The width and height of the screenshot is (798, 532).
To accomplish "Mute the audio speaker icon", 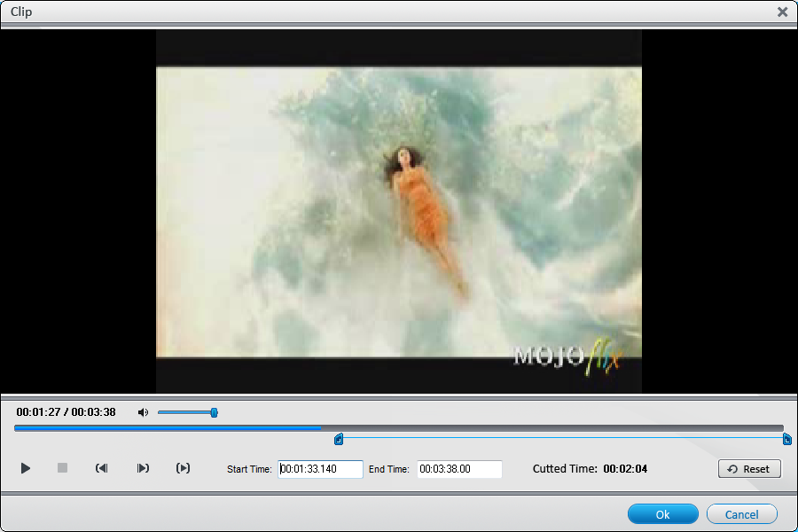I will pyautogui.click(x=143, y=412).
